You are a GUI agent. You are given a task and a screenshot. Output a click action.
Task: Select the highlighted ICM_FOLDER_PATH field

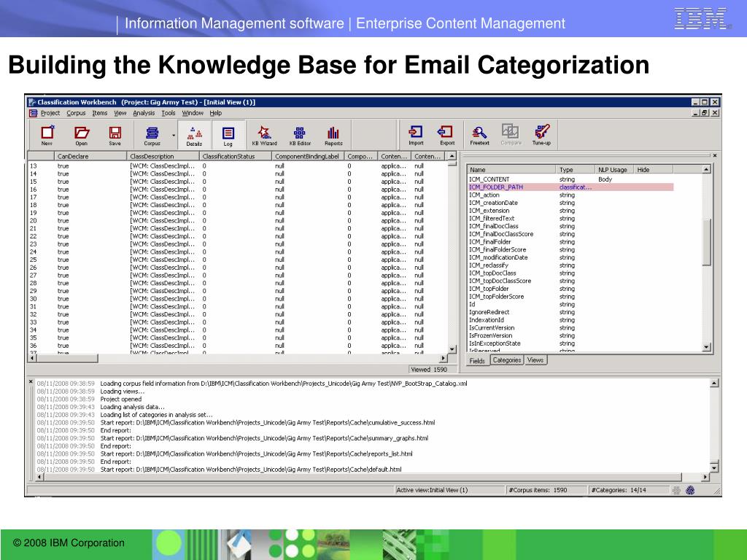pos(570,187)
